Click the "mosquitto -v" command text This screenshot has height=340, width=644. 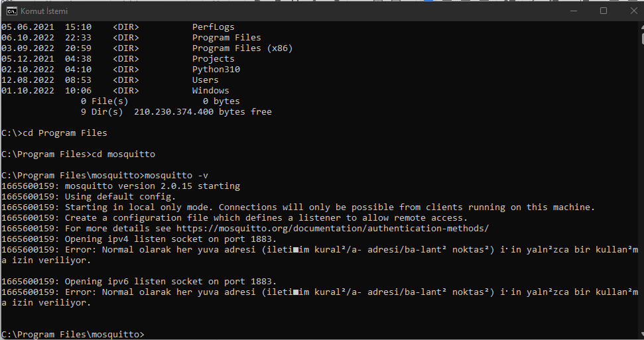[x=176, y=176]
